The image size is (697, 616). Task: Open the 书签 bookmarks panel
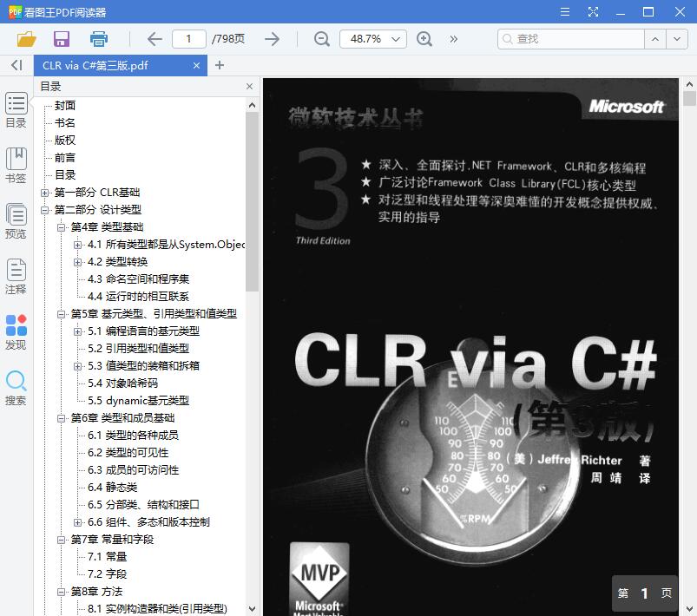click(x=16, y=166)
